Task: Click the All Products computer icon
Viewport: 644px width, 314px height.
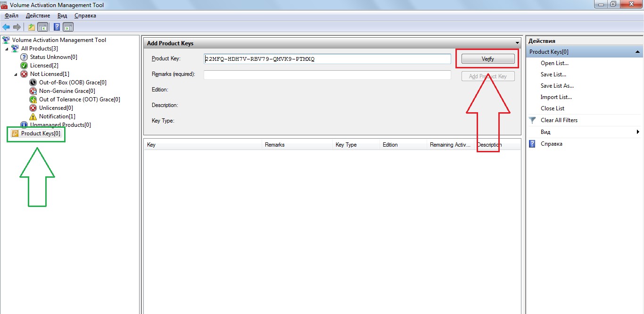Action: 15,49
